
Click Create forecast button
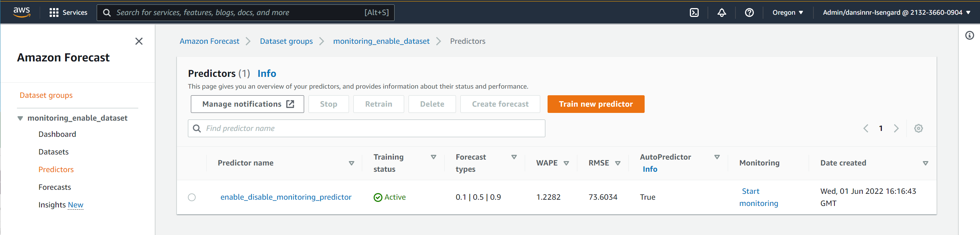pos(500,104)
